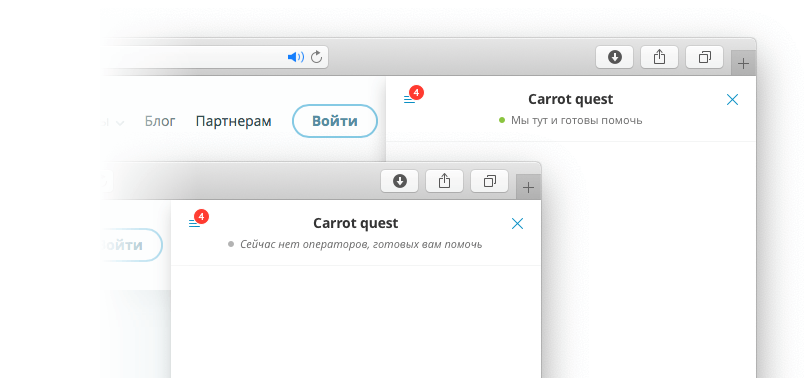812x378 pixels.
Task: Close the online Carrot quest chat panel
Action: 732,99
